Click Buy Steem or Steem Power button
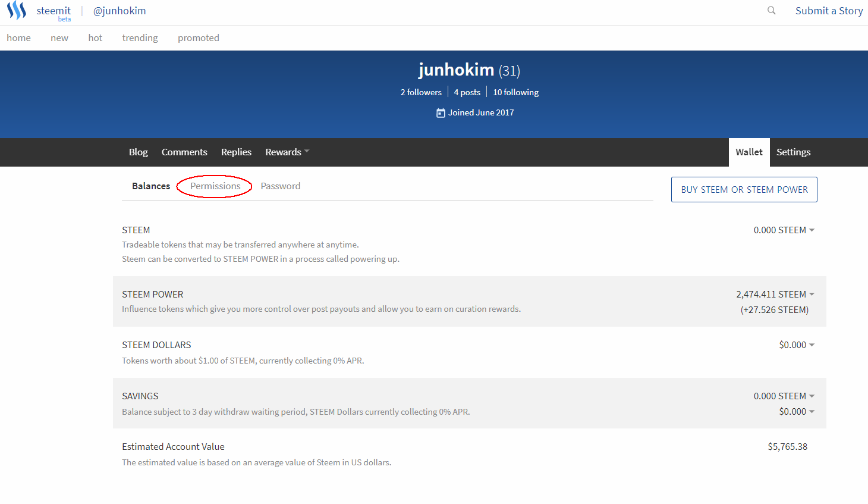 (744, 190)
